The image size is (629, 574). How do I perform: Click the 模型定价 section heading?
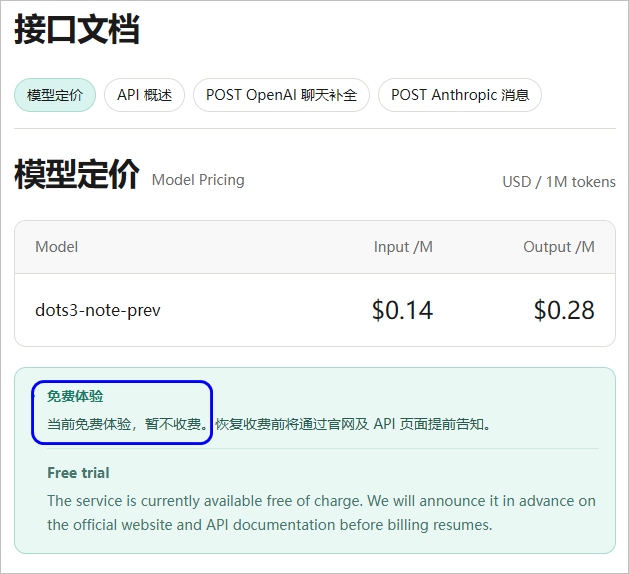pyautogui.click(x=77, y=174)
